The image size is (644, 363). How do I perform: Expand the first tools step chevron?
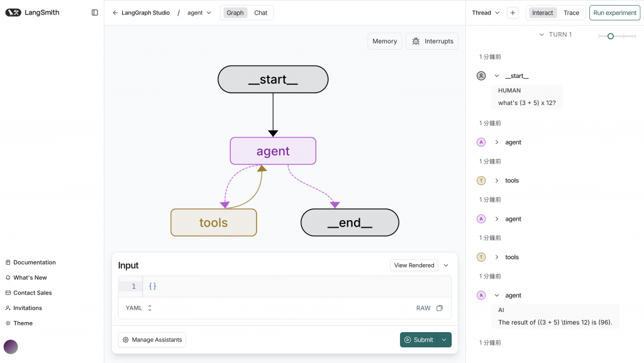[497, 181]
